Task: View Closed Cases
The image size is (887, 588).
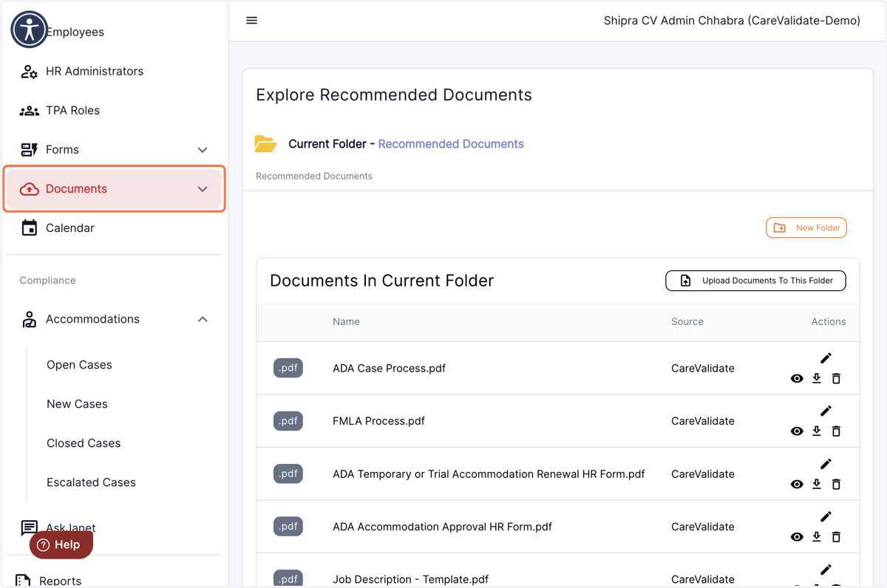Action: 84,443
